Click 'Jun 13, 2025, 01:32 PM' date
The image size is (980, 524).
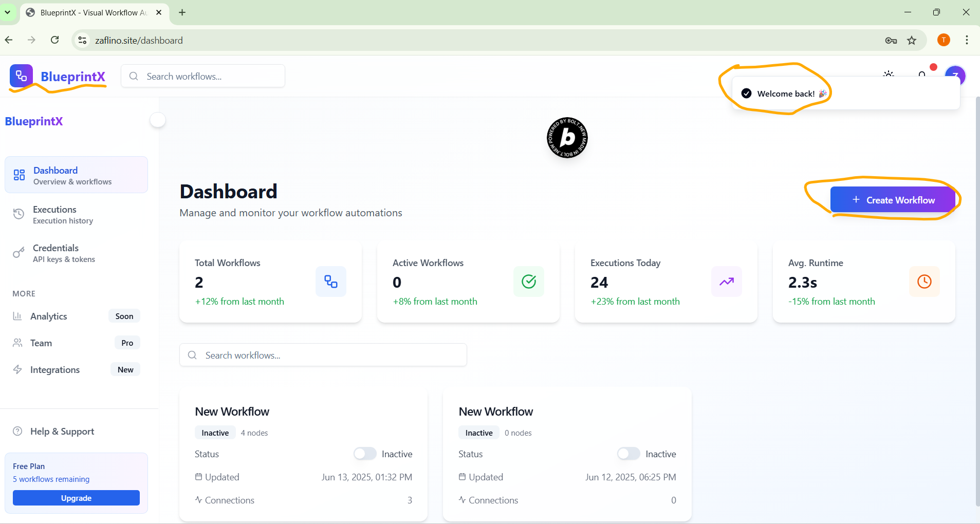click(x=367, y=477)
